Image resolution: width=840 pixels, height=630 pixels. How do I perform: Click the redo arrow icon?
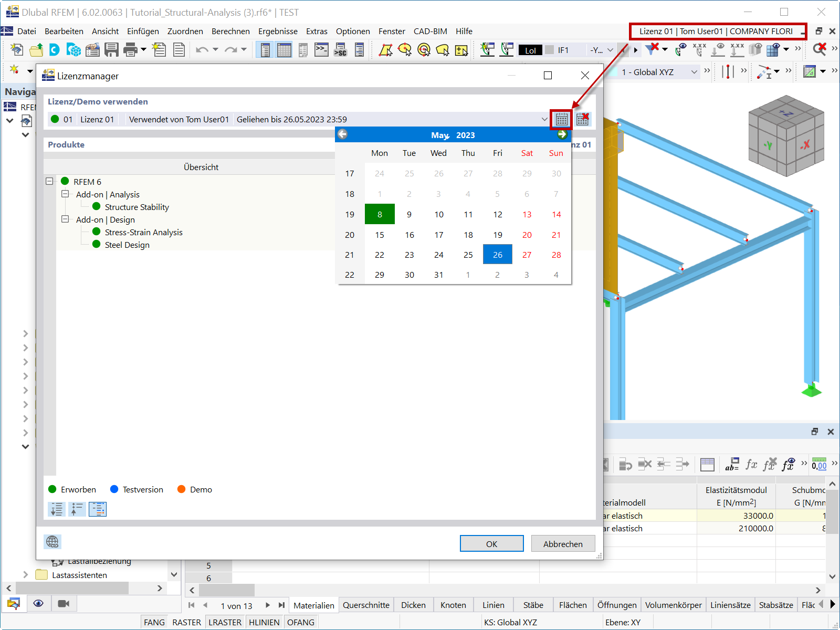(230, 50)
